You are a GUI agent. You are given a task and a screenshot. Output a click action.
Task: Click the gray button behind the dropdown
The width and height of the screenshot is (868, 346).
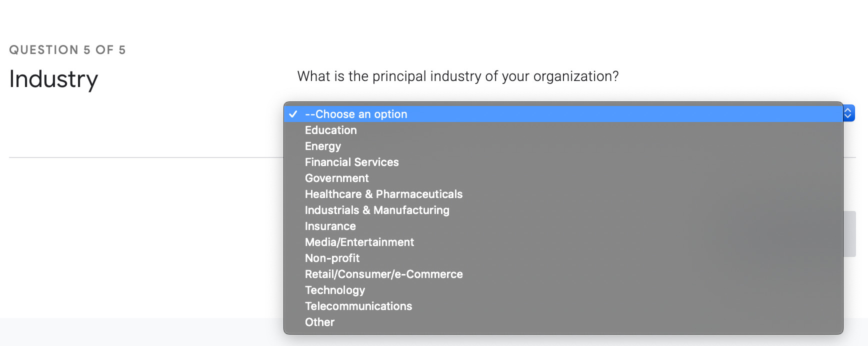849,234
